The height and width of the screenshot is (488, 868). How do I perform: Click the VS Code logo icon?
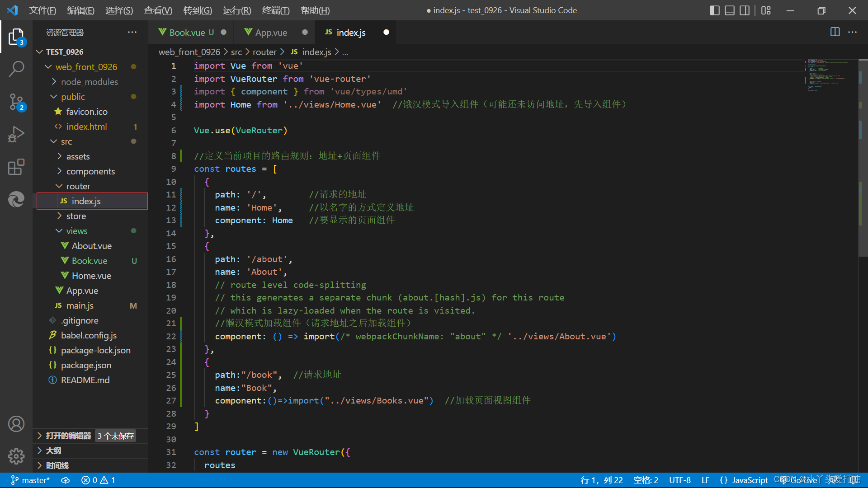click(x=12, y=10)
